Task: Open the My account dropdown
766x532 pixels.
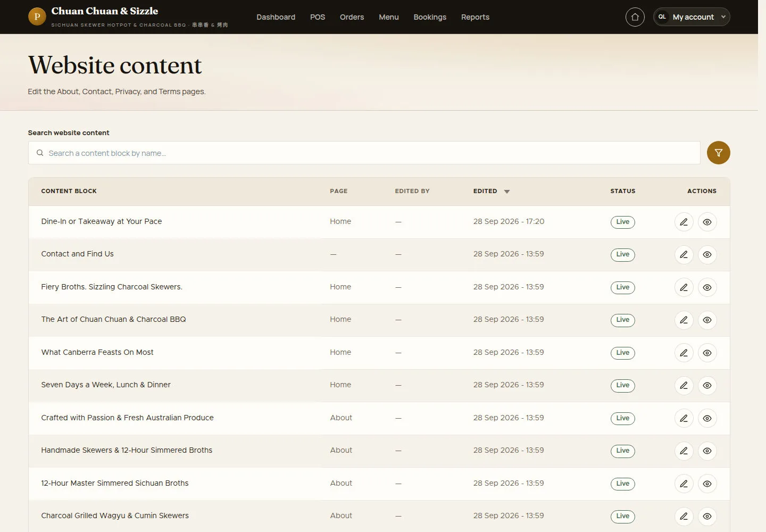Action: [692, 17]
